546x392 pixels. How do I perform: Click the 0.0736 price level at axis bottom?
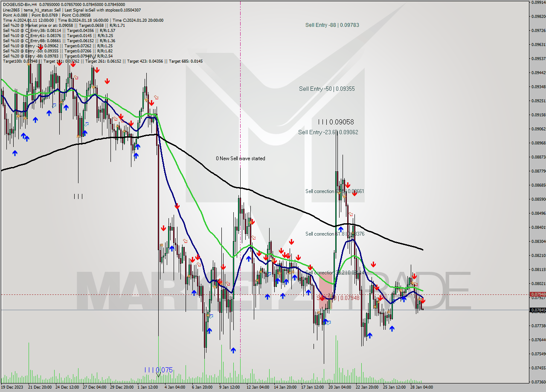[538, 382]
